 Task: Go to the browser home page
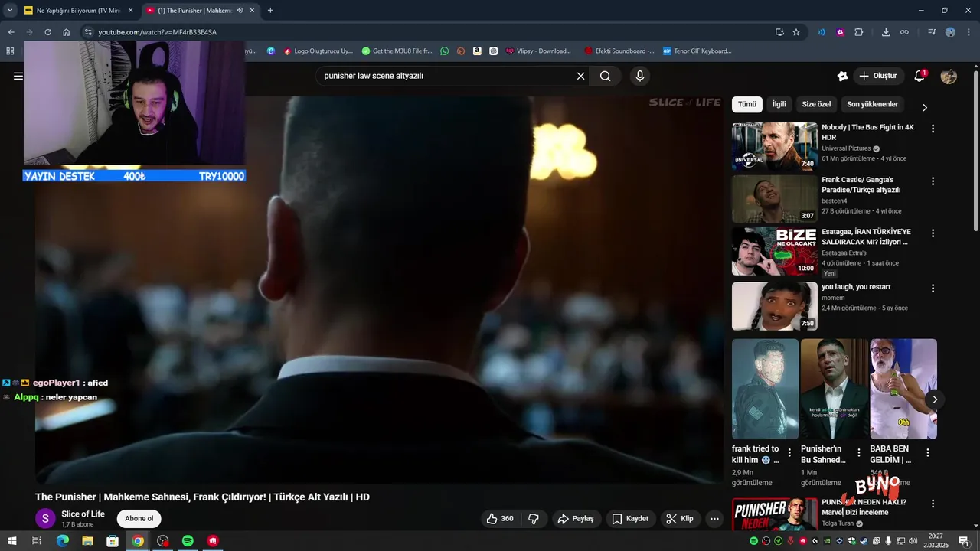(67, 32)
